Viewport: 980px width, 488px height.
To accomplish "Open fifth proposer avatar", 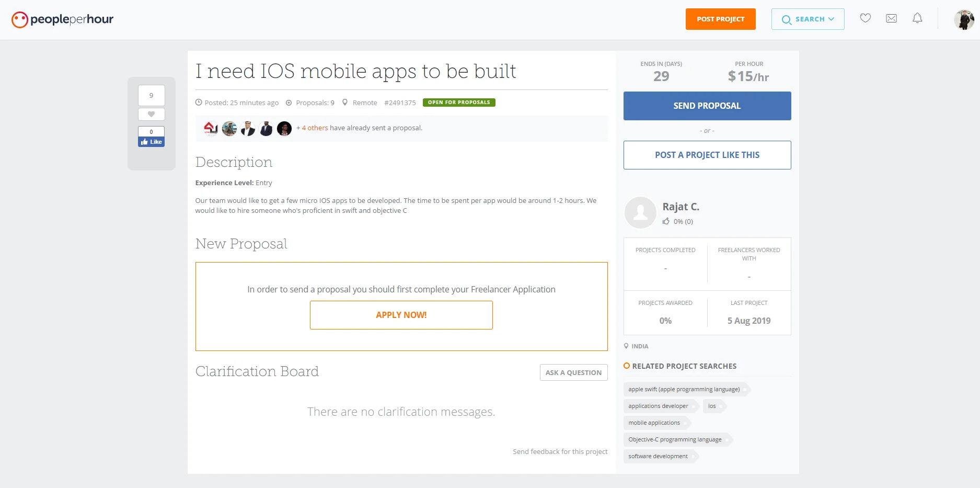I will click(x=284, y=128).
